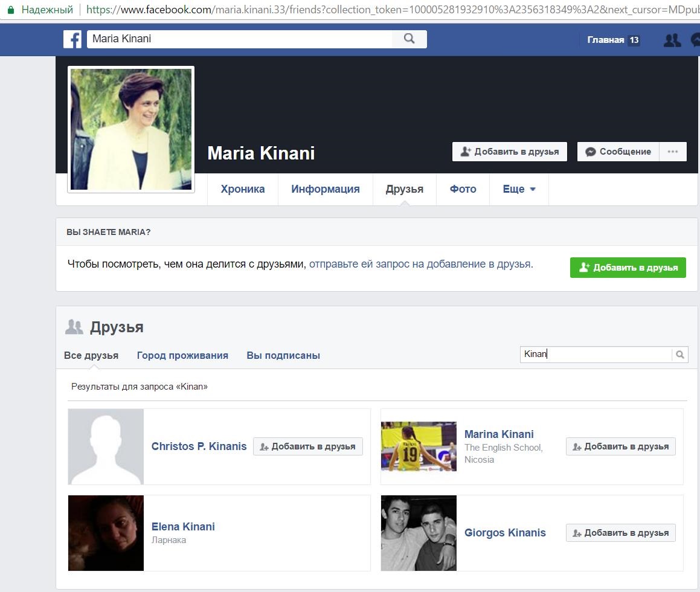
Task: Add Giorgos Kinanis as friend
Action: point(620,533)
